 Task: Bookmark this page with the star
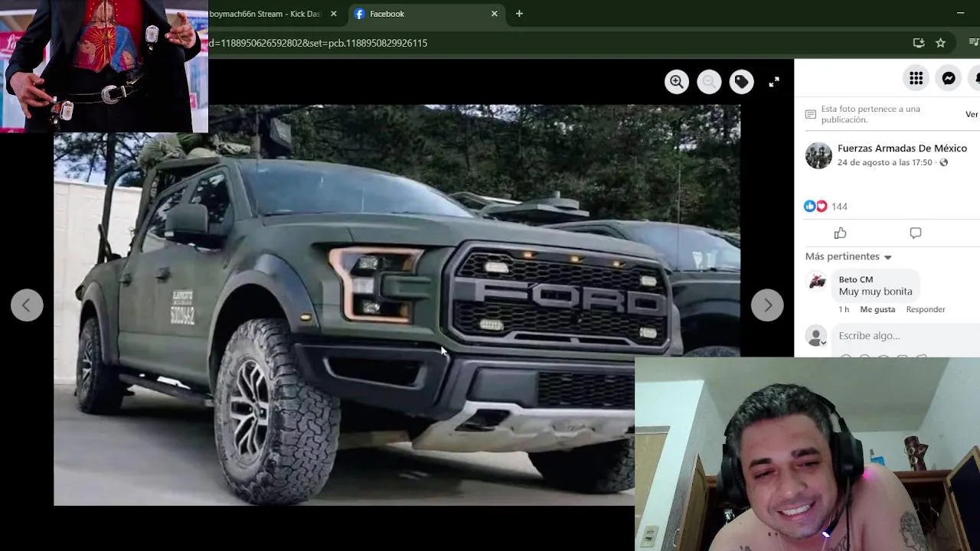coord(941,43)
